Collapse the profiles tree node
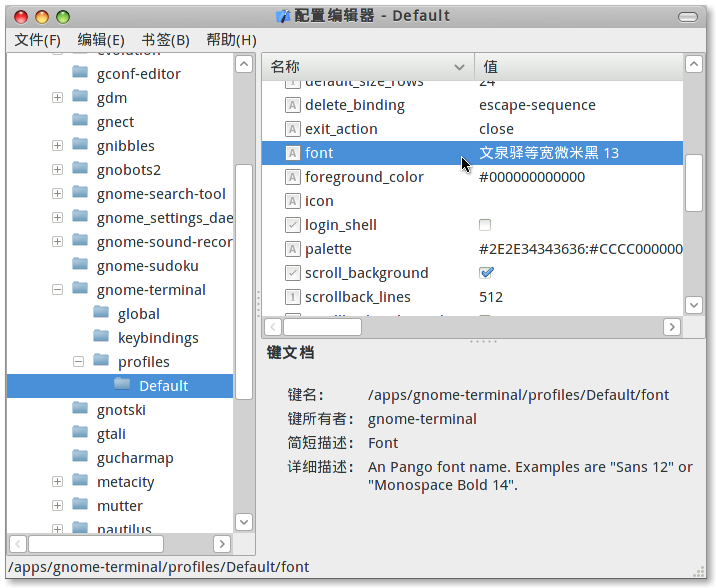Viewport: 716px width, 588px height. pos(79,362)
